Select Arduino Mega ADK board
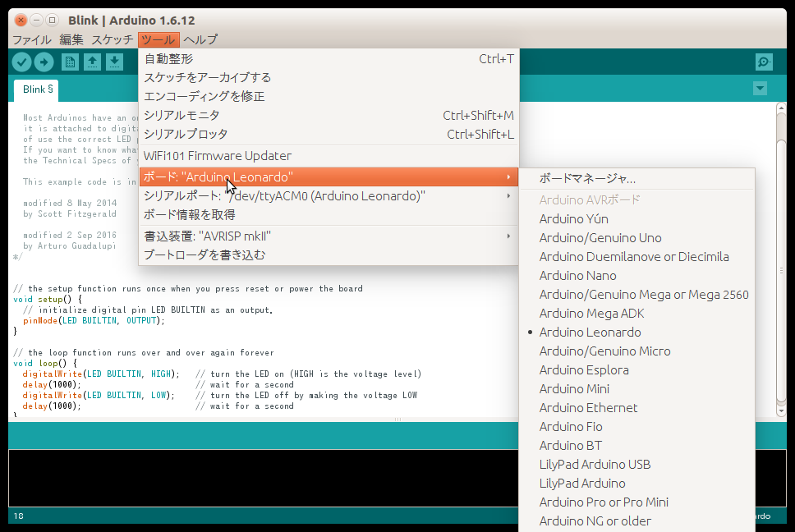The height and width of the screenshot is (532, 795). pyautogui.click(x=636, y=313)
